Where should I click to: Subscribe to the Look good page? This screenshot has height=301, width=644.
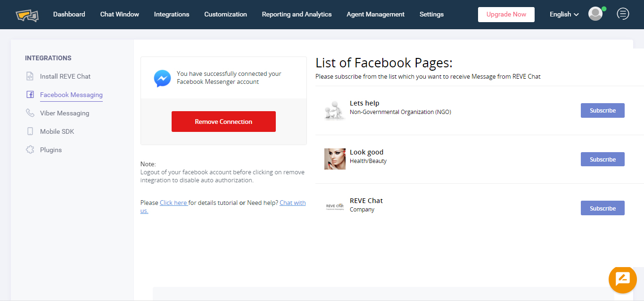603,159
